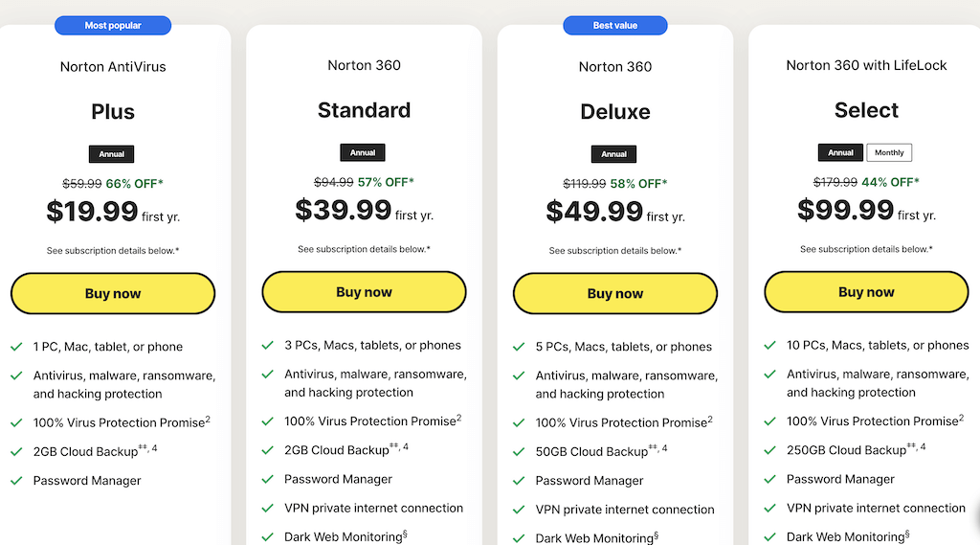Switch LifeLock Select to Monthly billing
The image size is (980, 545).
click(889, 152)
